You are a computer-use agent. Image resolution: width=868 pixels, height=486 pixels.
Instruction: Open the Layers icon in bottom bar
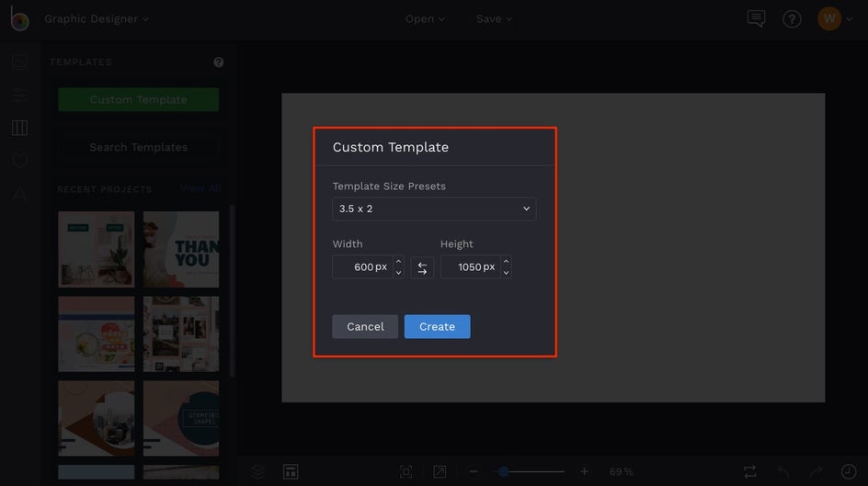coord(258,471)
